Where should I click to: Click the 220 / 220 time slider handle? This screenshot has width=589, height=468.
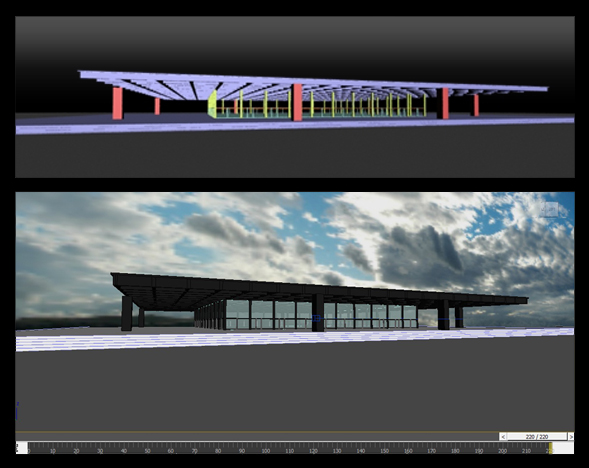[537, 436]
